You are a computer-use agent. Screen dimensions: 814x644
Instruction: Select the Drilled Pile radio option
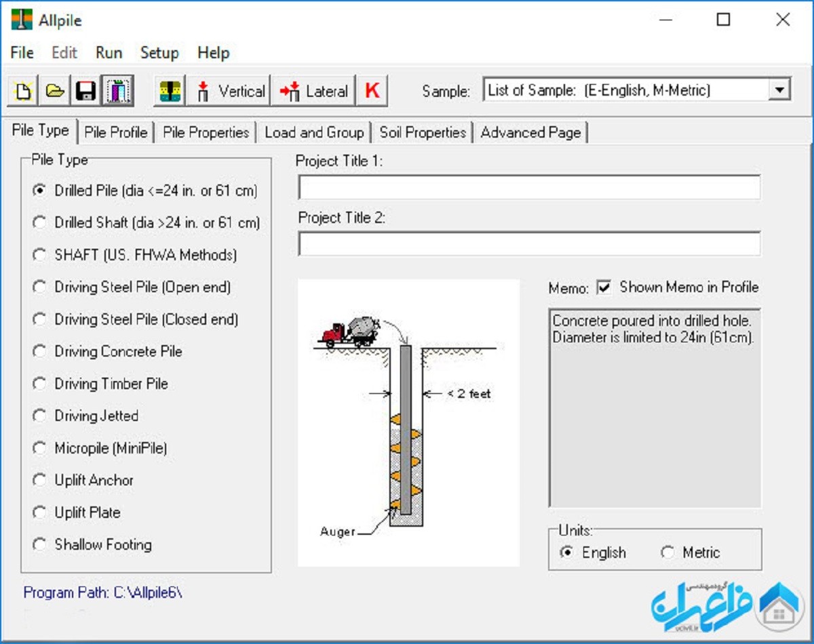click(x=146, y=190)
